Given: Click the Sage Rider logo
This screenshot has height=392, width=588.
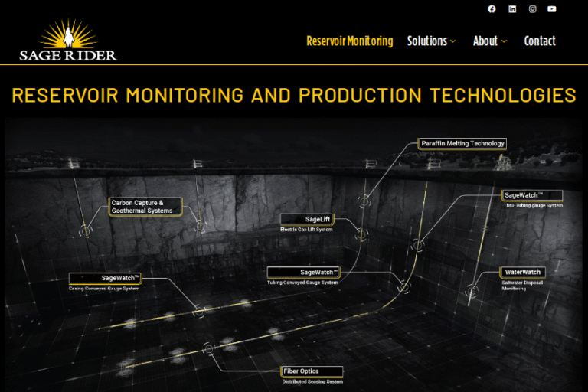Looking at the screenshot, I should 68,41.
